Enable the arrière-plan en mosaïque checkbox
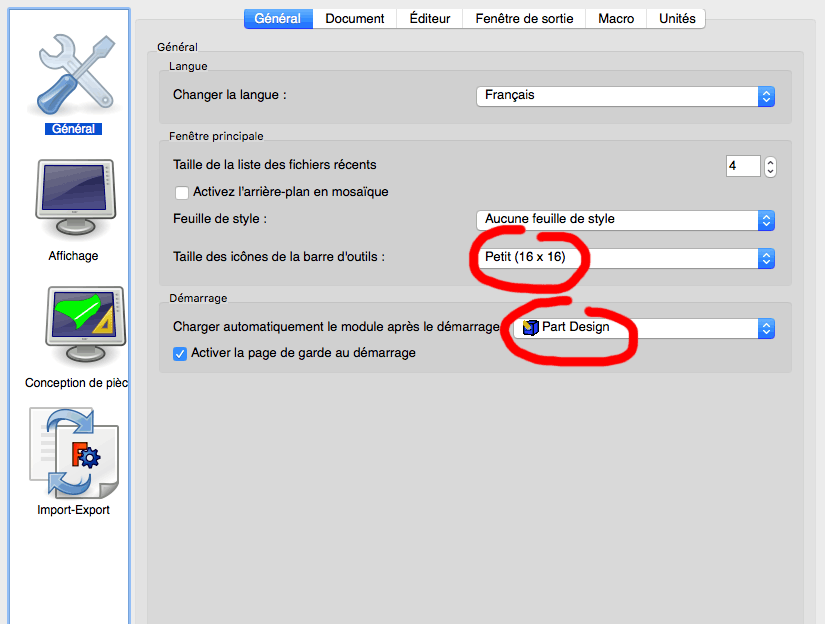825x624 pixels. pos(182,192)
